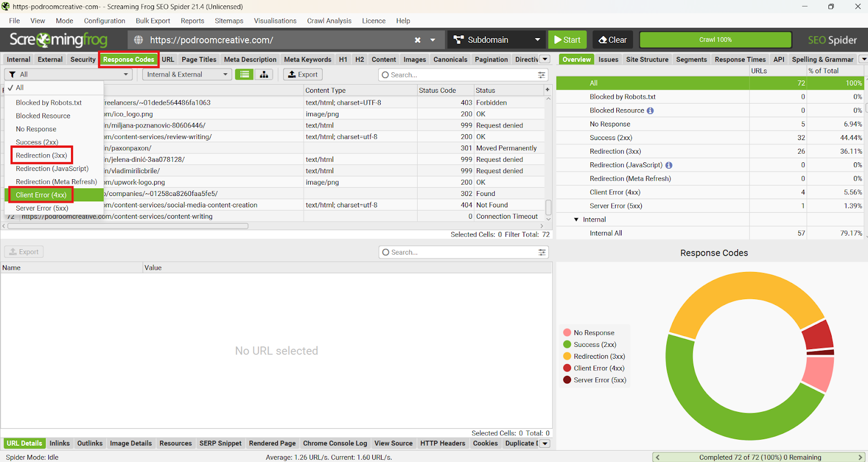Image resolution: width=868 pixels, height=462 pixels.
Task: Select Server Error (5xx) filter option
Action: tap(54, 208)
